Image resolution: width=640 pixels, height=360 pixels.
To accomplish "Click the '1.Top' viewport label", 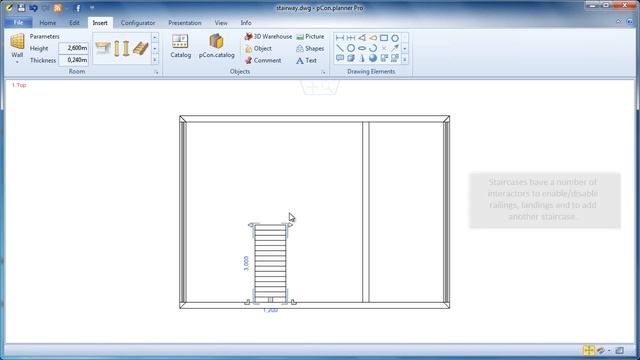I will coord(19,85).
